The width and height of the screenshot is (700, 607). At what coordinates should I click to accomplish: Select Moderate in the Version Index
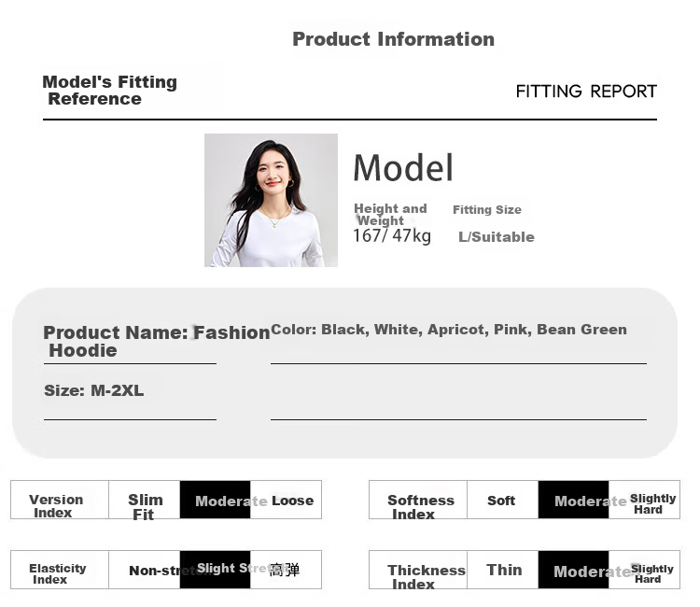point(215,500)
